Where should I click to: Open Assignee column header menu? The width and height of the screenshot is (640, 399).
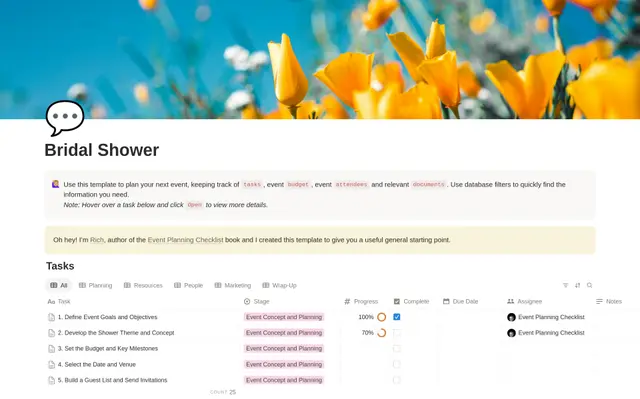click(x=524, y=301)
